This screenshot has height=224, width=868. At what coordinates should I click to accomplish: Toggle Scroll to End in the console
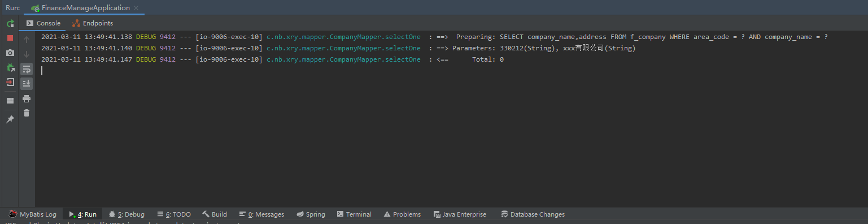27,84
